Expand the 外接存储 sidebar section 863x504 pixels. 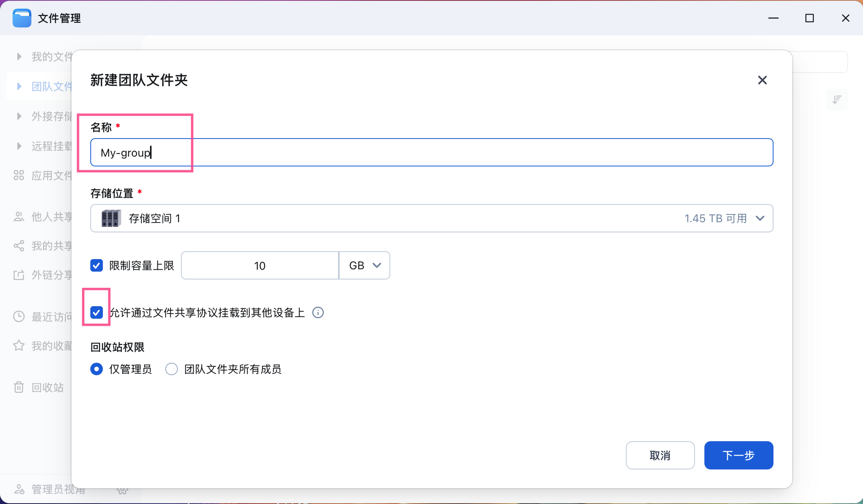coord(18,116)
